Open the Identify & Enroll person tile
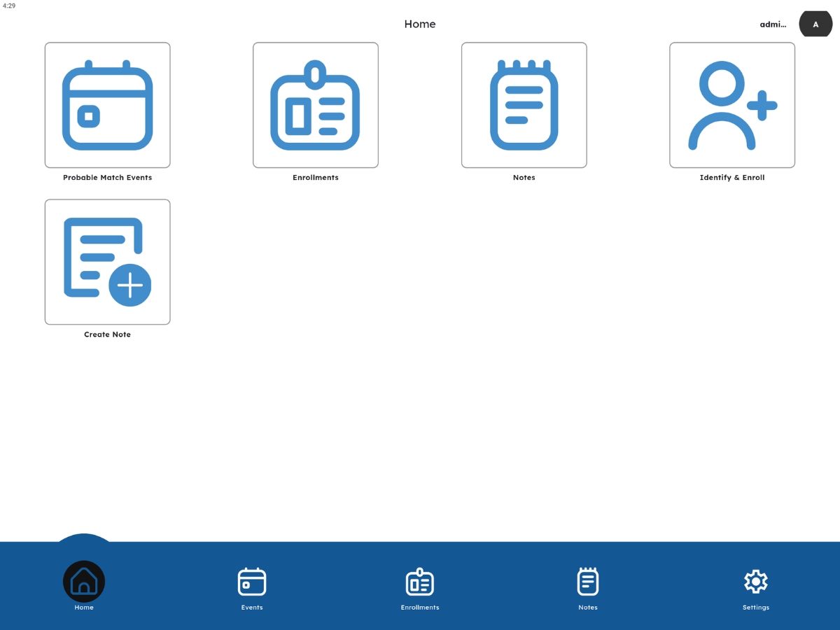 coord(732,105)
